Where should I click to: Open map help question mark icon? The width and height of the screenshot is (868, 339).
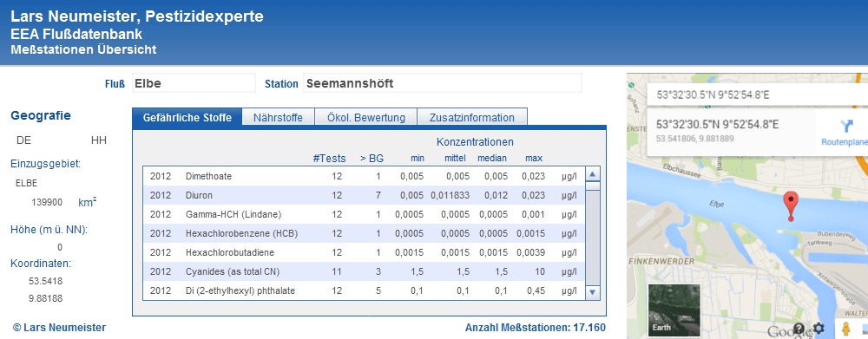click(x=799, y=328)
